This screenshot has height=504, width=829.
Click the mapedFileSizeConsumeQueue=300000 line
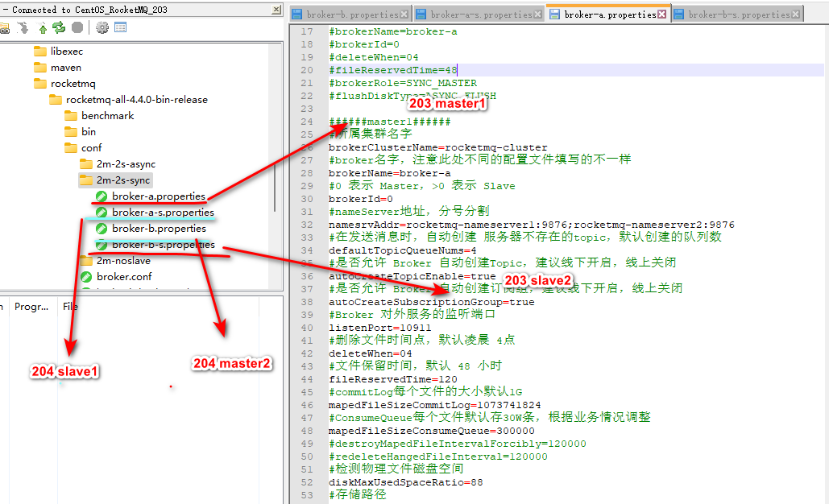tap(432, 431)
